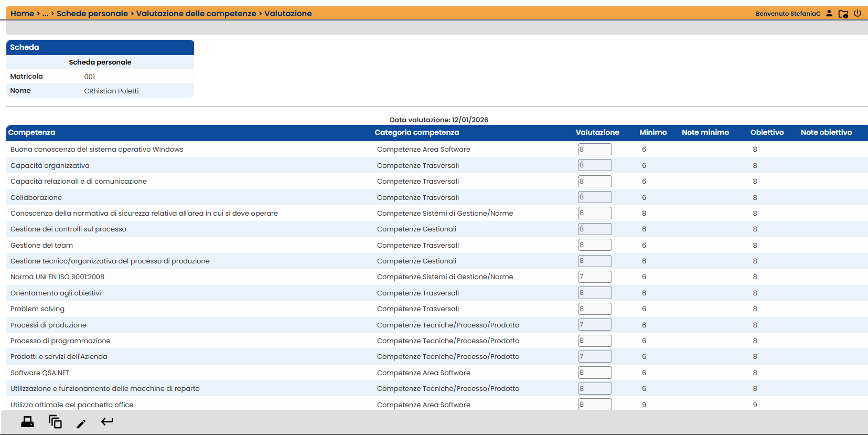This screenshot has width=868, height=435.
Task: Click 'Orientamento agli obiettivi' competence
Action: click(56, 293)
